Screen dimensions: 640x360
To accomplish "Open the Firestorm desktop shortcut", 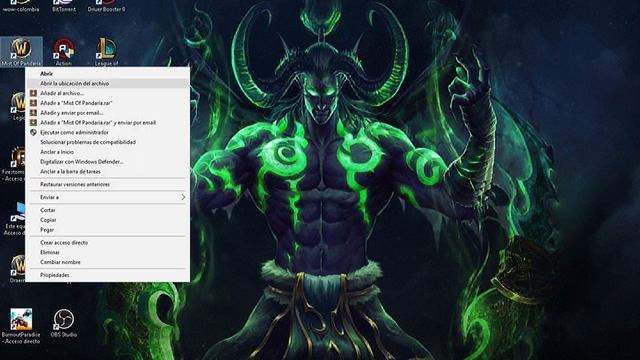I will 15,164.
